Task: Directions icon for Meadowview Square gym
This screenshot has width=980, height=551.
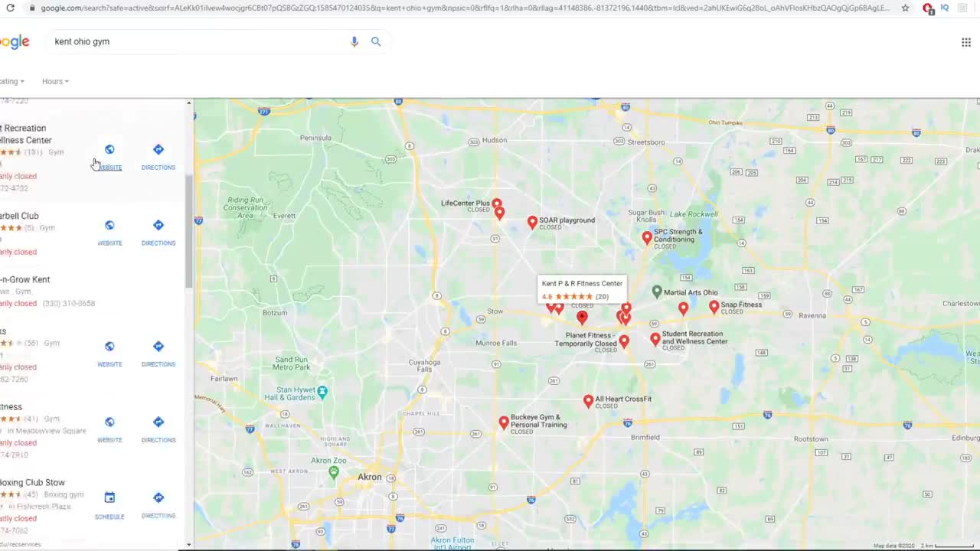Action: (x=158, y=422)
